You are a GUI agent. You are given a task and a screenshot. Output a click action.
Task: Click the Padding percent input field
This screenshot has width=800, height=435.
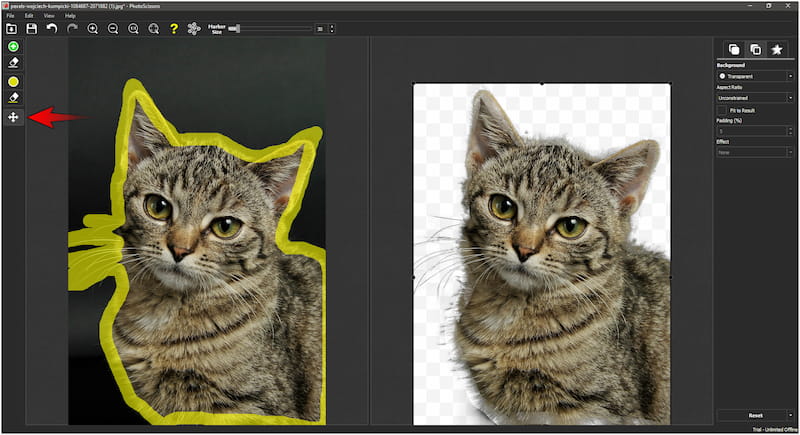(x=750, y=130)
